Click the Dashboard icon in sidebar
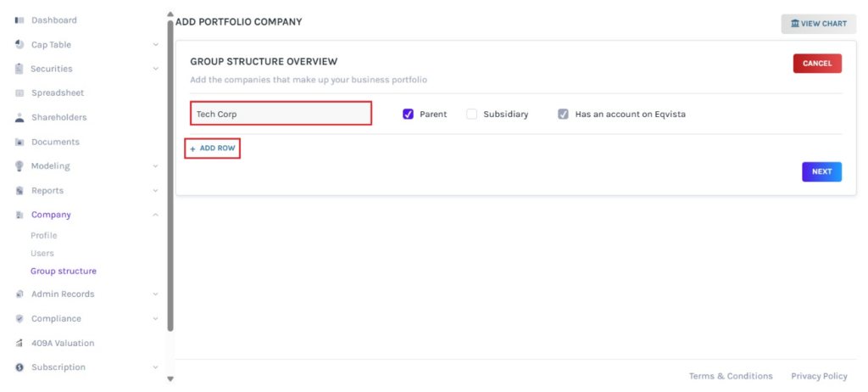868x392 pixels. tap(19, 20)
